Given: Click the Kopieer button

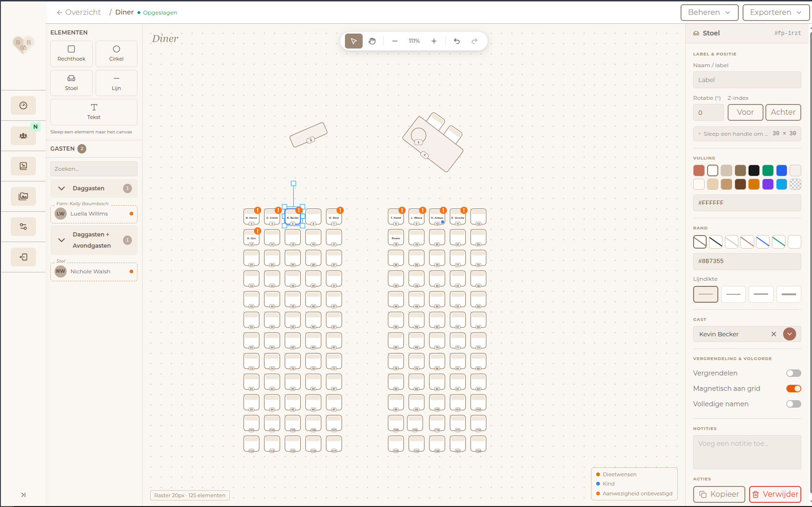Looking at the screenshot, I should (719, 494).
